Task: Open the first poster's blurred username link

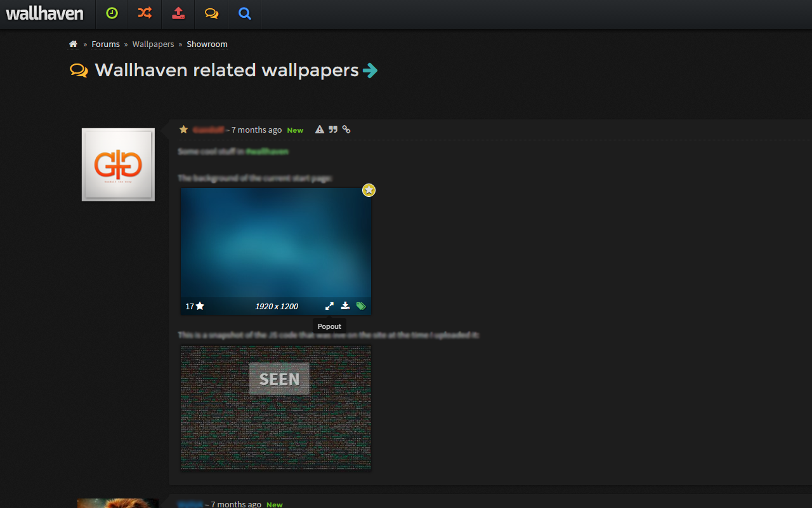Action: coord(209,130)
